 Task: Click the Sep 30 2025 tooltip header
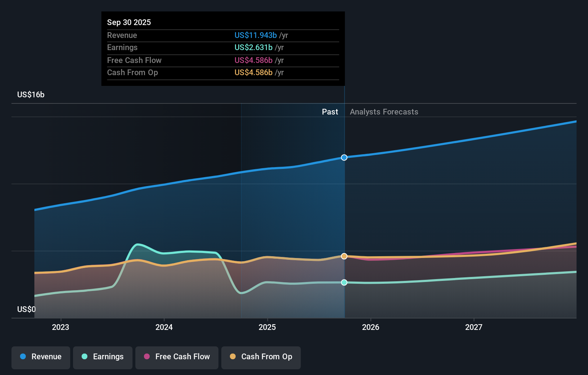pyautogui.click(x=129, y=22)
